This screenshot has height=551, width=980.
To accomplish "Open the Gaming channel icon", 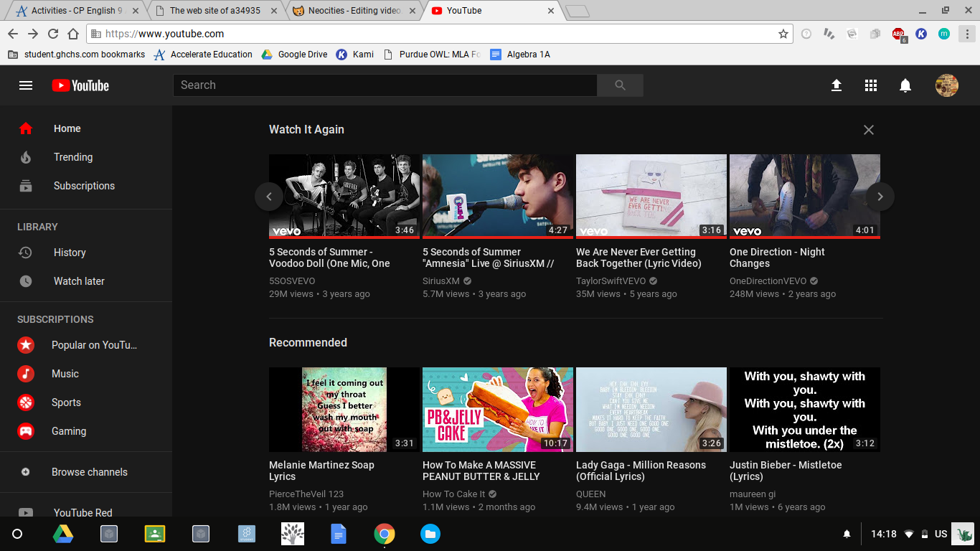I will 26,431.
